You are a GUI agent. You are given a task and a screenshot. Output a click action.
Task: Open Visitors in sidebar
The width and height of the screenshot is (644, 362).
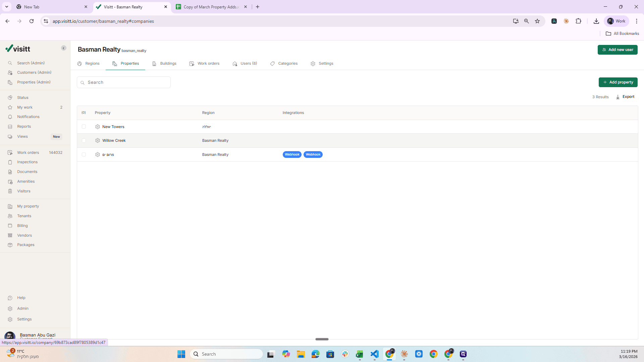point(24,191)
